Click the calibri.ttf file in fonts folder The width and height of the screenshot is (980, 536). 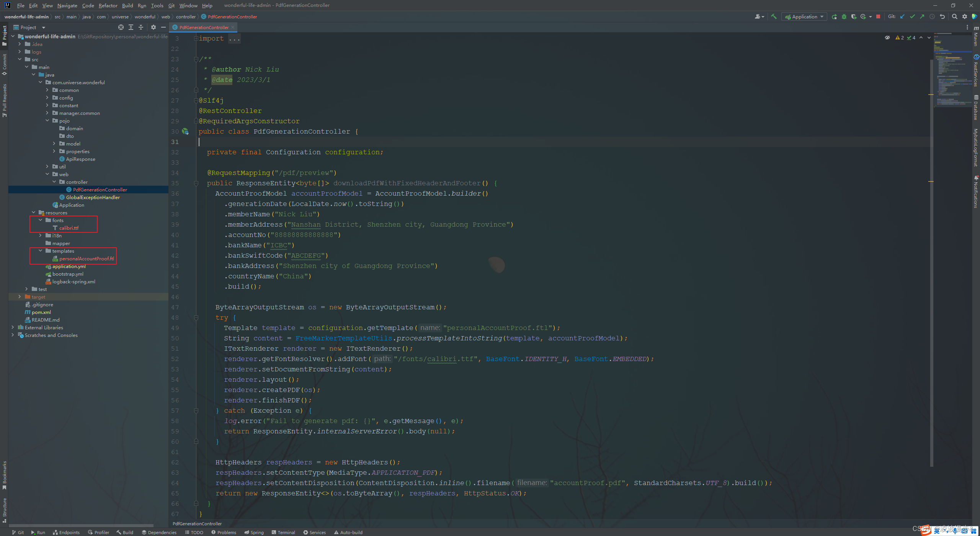69,228
